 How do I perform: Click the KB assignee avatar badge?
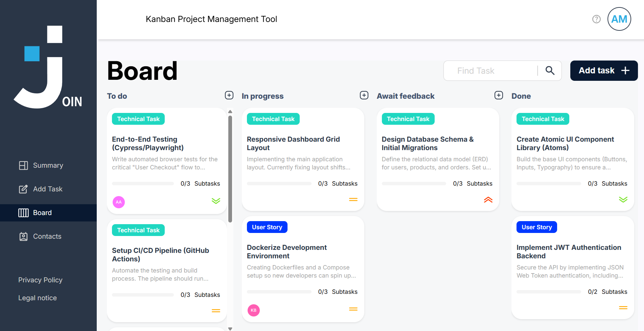tap(254, 310)
